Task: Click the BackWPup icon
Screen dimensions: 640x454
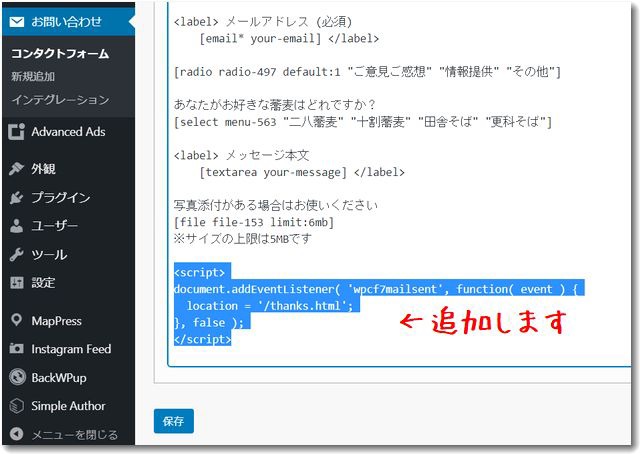Action: click(17, 377)
